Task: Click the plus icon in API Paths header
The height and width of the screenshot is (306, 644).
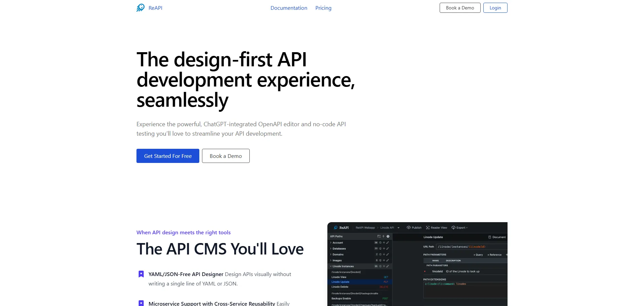Action: (x=384, y=236)
